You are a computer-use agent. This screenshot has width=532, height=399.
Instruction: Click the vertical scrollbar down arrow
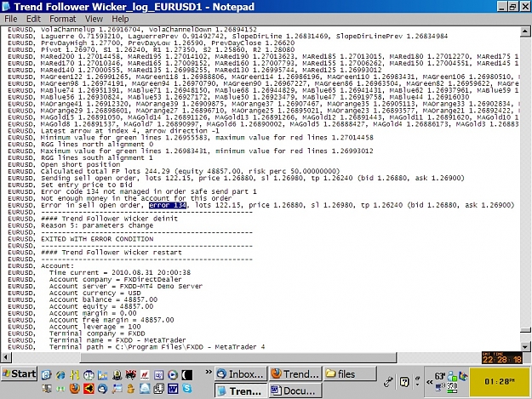[525, 346]
